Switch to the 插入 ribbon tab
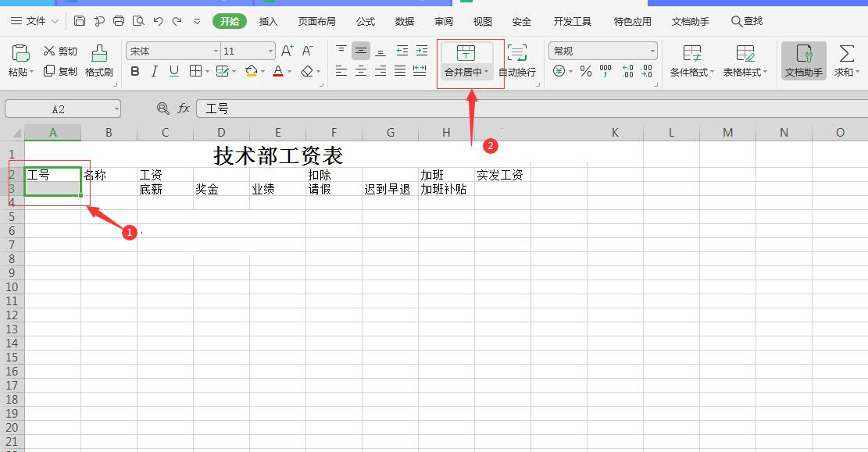 pos(268,21)
